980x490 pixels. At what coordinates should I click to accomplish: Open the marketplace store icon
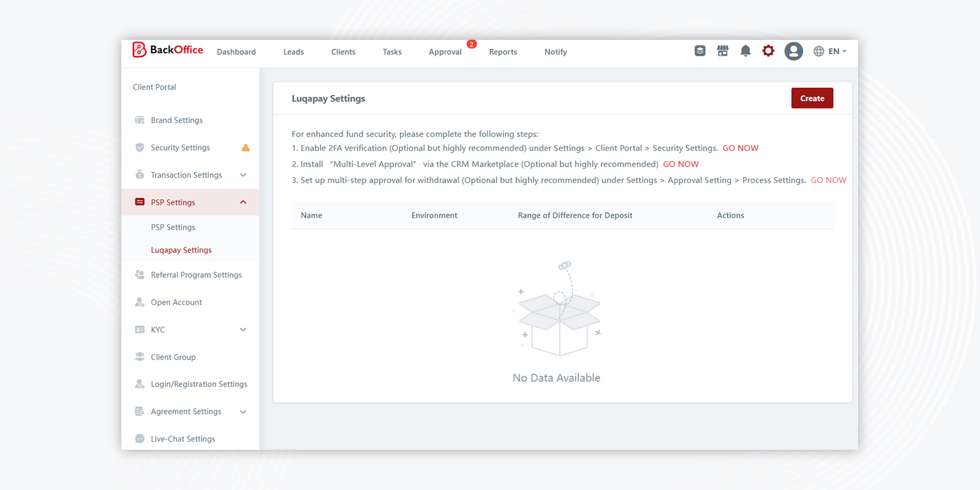(723, 51)
